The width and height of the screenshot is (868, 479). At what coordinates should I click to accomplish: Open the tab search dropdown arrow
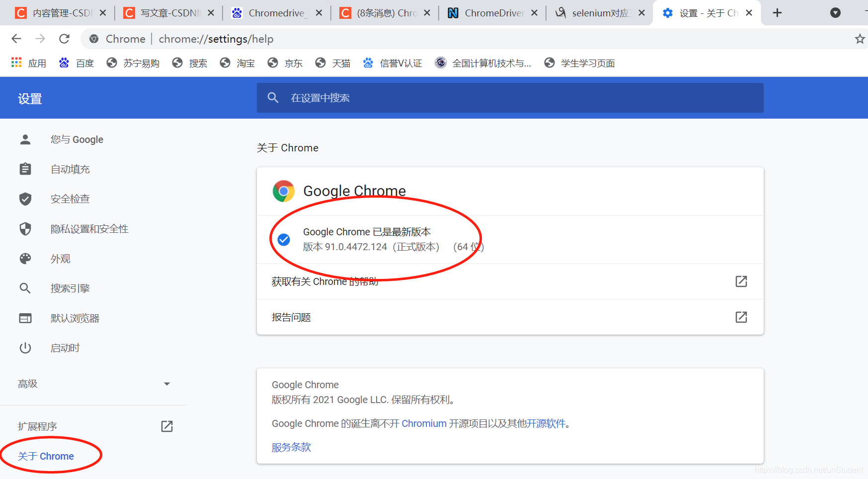pos(836,13)
